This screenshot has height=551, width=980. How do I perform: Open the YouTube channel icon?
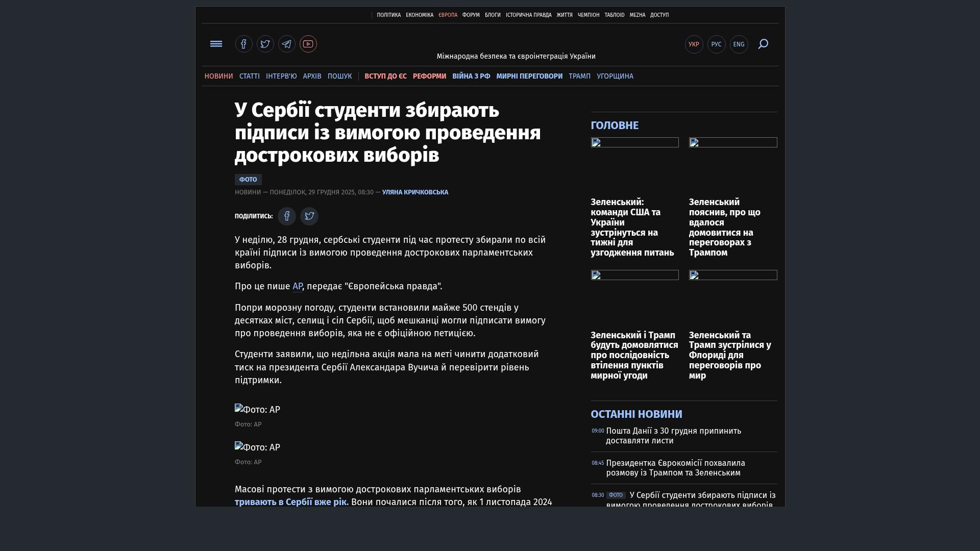[308, 44]
